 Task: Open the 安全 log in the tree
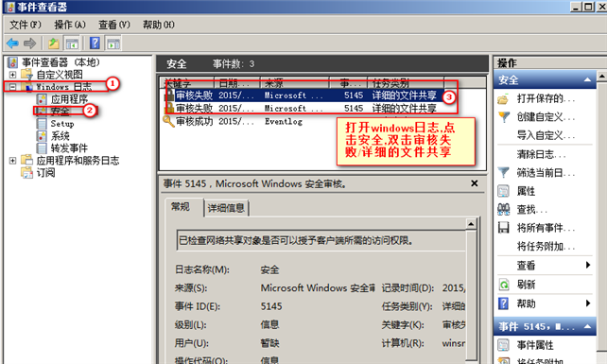[60, 112]
